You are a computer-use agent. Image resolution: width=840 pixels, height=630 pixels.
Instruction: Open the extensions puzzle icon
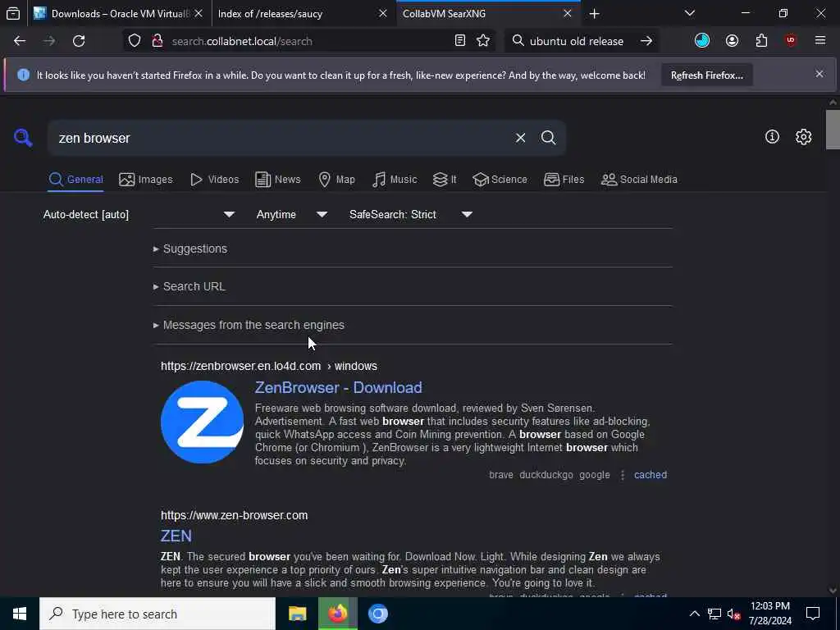tap(761, 41)
